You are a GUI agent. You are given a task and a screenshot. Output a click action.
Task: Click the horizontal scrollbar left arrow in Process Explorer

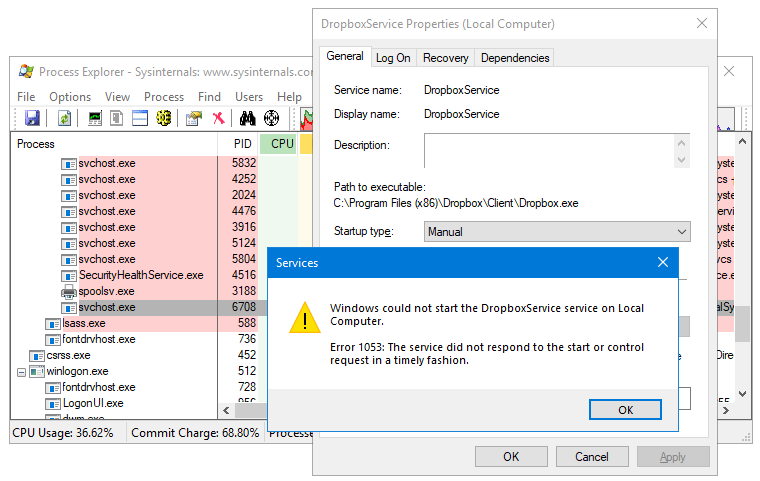pyautogui.click(x=226, y=410)
